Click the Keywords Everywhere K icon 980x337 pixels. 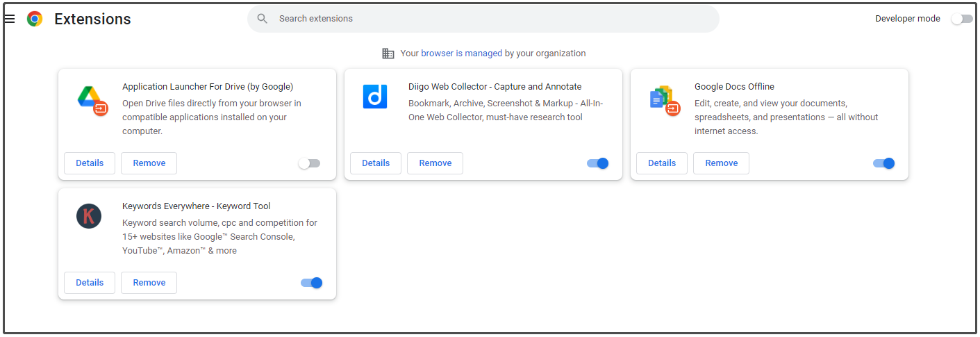(89, 216)
